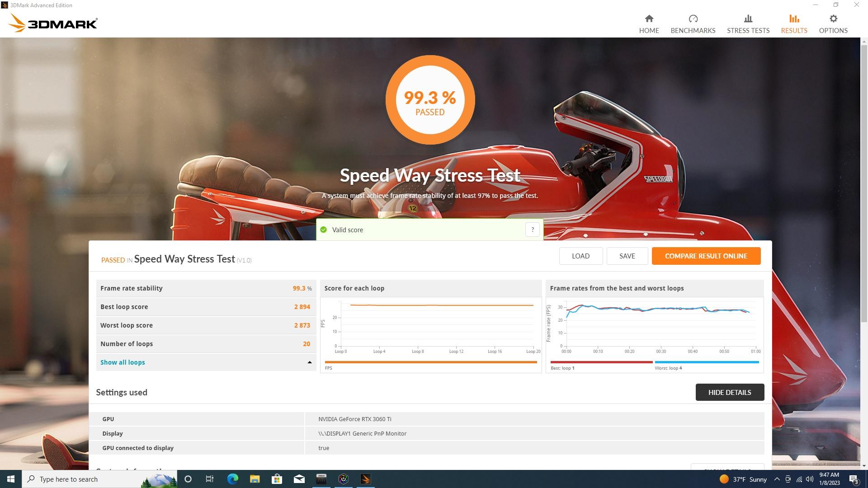The width and height of the screenshot is (868, 488).
Task: Open Microsoft Edge from taskbar
Action: 232,479
